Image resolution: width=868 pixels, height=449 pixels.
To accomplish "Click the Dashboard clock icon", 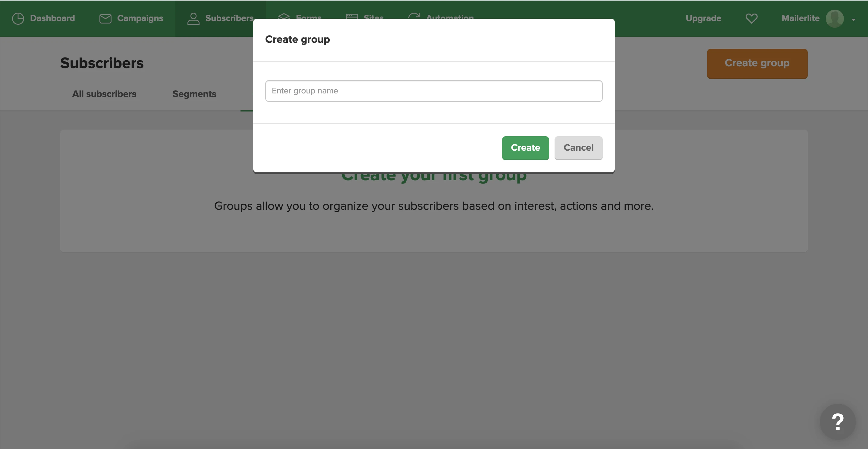I will 18,18.
